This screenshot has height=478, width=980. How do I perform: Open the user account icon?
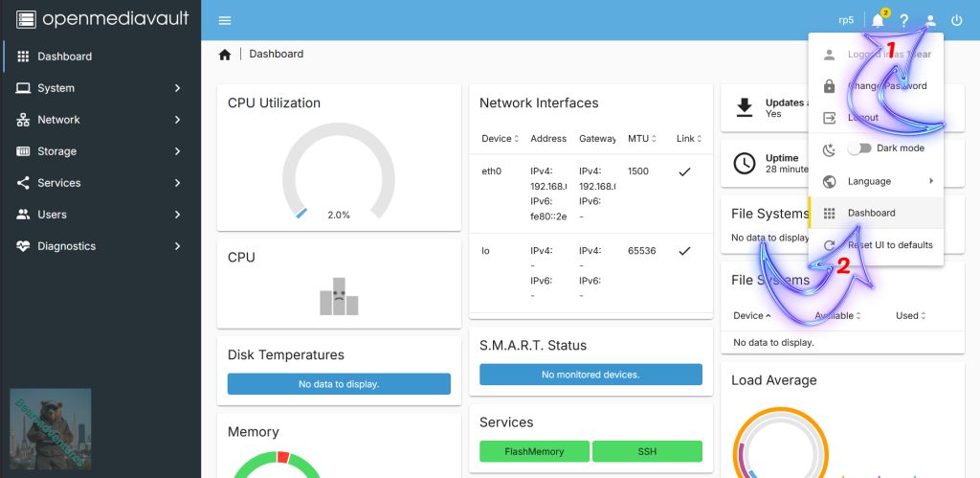pos(930,20)
